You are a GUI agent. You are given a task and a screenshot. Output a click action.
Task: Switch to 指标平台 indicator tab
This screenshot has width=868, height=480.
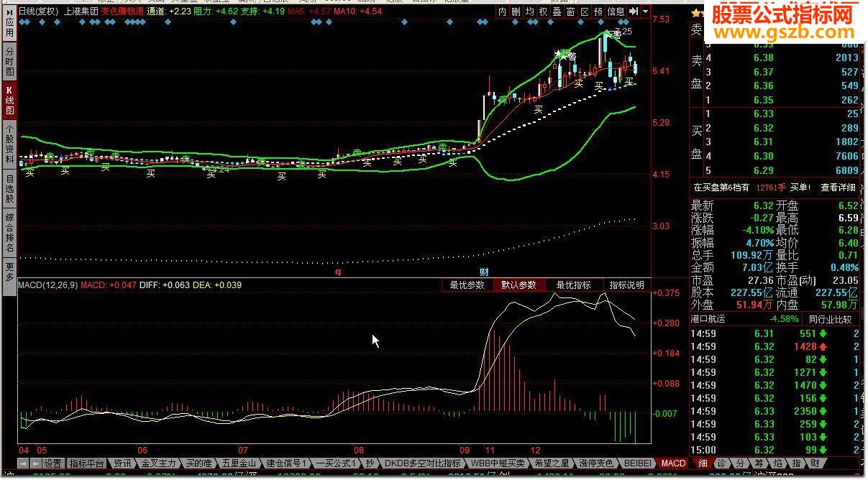click(87, 463)
